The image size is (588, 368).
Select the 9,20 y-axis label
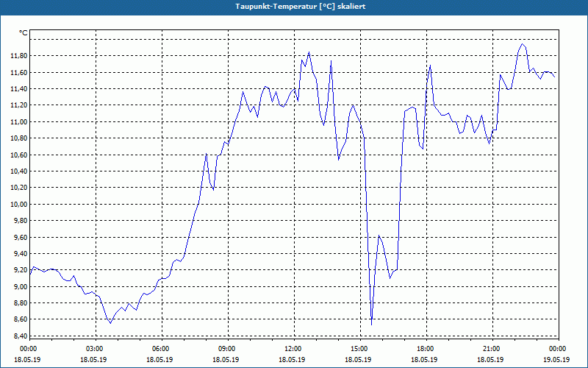pos(21,270)
